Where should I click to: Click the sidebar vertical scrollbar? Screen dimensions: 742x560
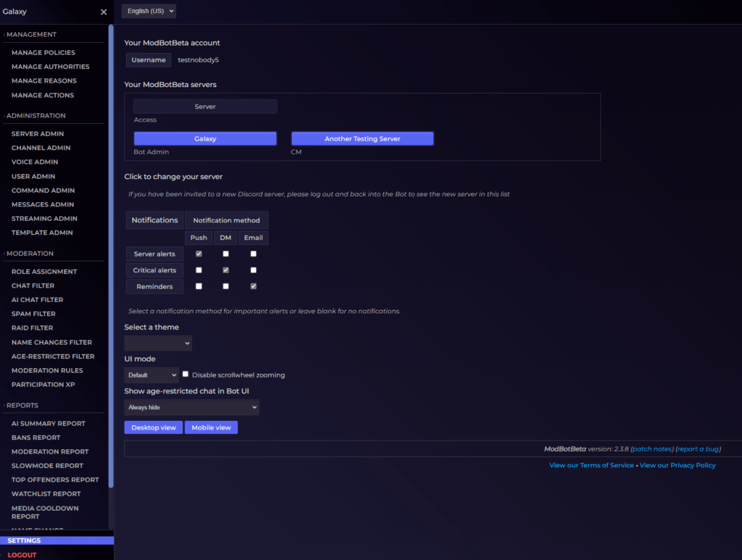[x=111, y=256]
